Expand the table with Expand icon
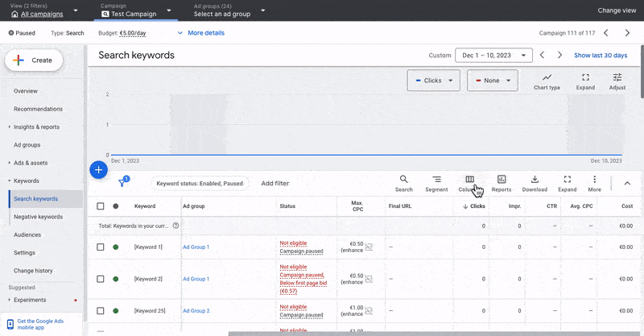 pos(568,184)
